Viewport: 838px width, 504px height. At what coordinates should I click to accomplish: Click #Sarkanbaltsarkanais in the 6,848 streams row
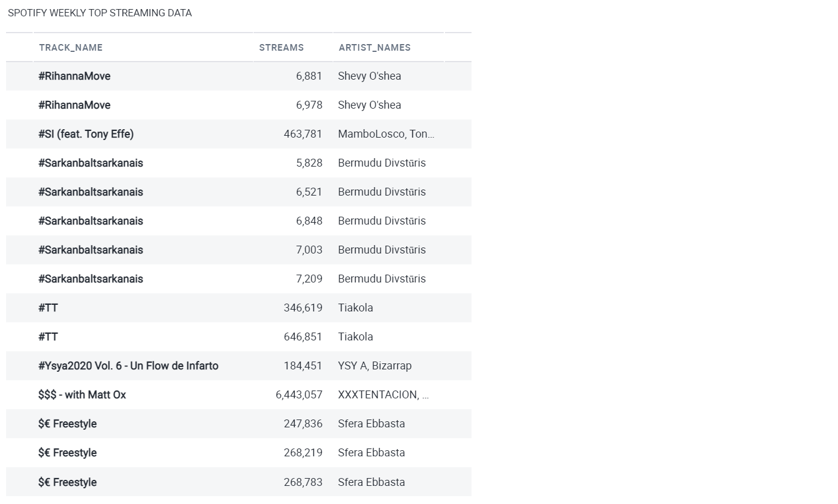91,221
